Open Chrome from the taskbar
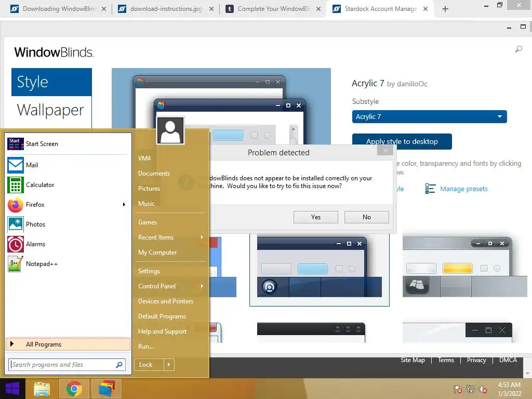 point(74,389)
